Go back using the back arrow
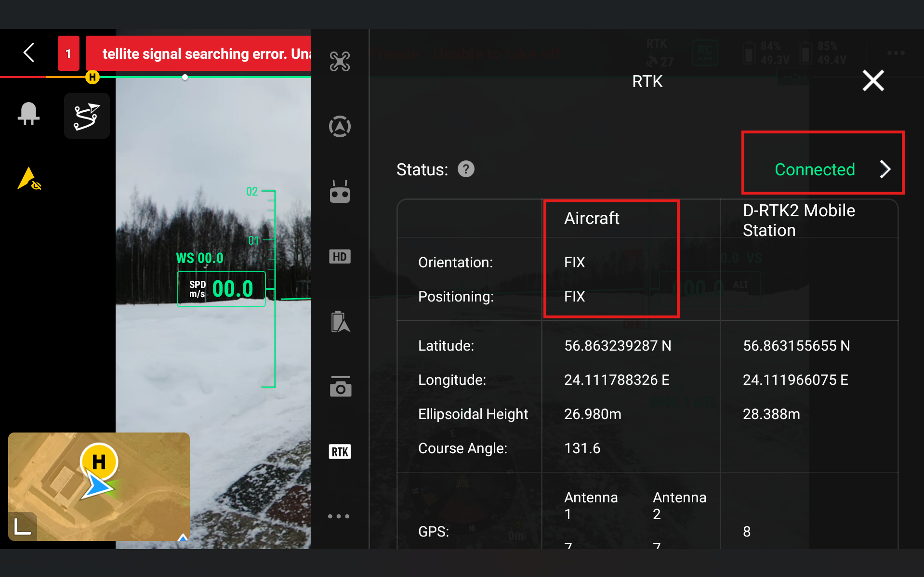The image size is (924, 577). tap(29, 52)
